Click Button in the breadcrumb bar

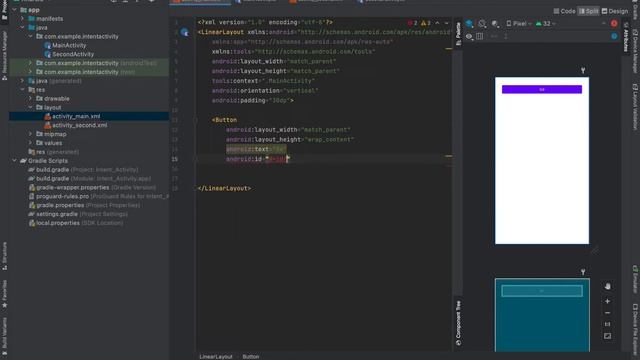251,356
